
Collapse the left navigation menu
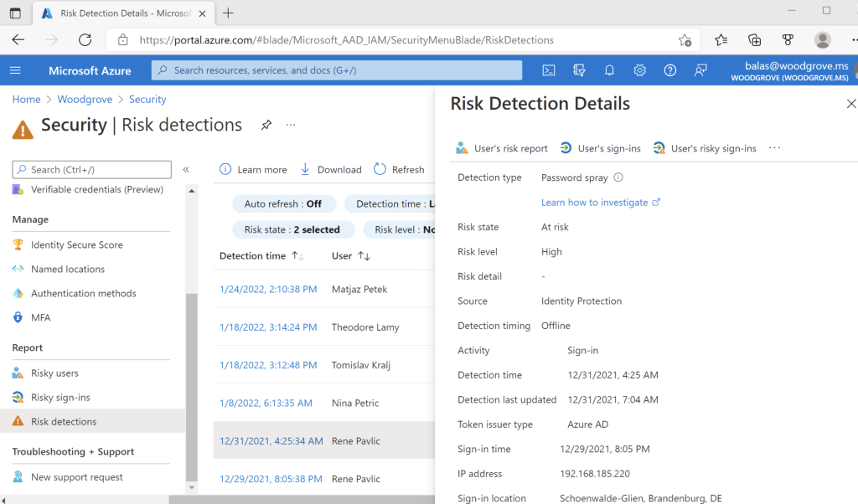coord(186,169)
